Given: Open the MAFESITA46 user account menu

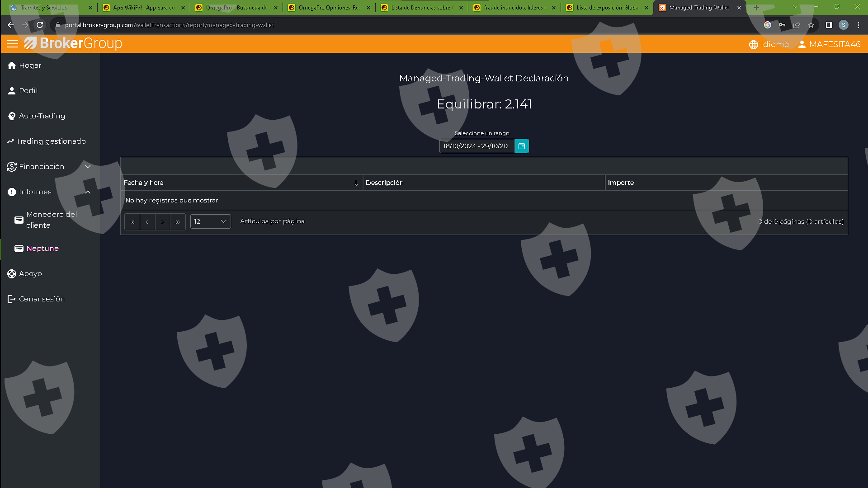Looking at the screenshot, I should pyautogui.click(x=829, y=44).
